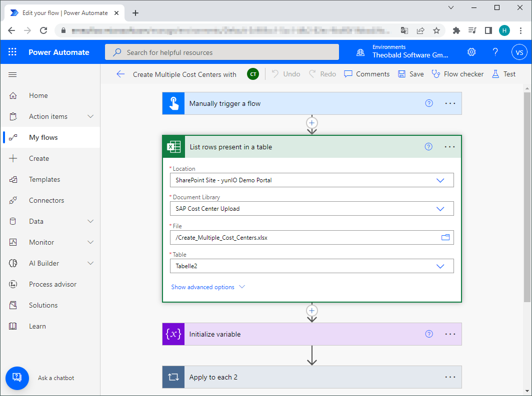Viewport: 532px width, 396px height.
Task: Click the File field with Create_Multiple_Cost_Centers.xlsx
Action: pyautogui.click(x=312, y=238)
